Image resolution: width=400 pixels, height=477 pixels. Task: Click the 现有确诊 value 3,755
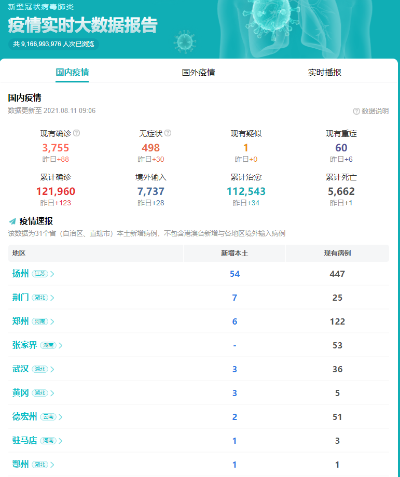56,148
